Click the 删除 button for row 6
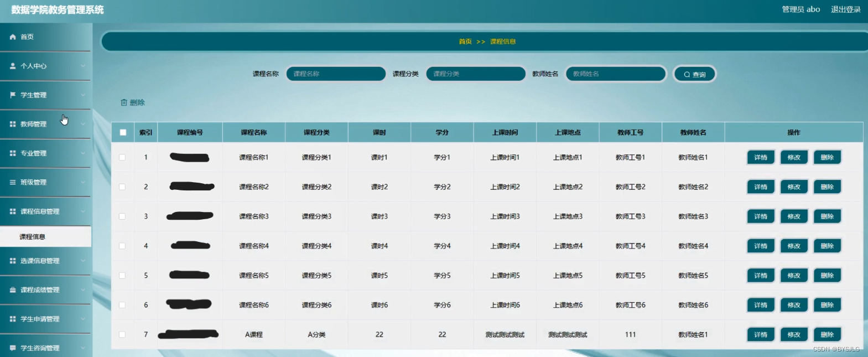This screenshot has height=357, width=868. pos(827,305)
